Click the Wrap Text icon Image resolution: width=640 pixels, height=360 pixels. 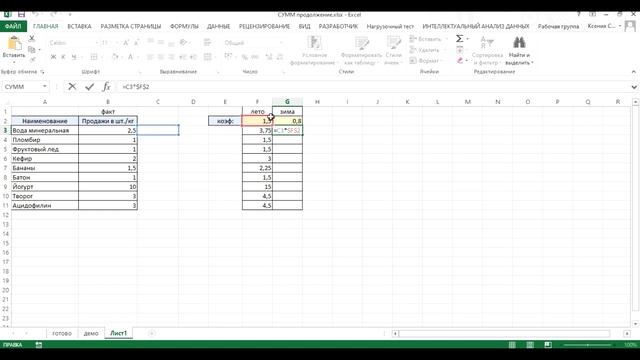click(207, 42)
